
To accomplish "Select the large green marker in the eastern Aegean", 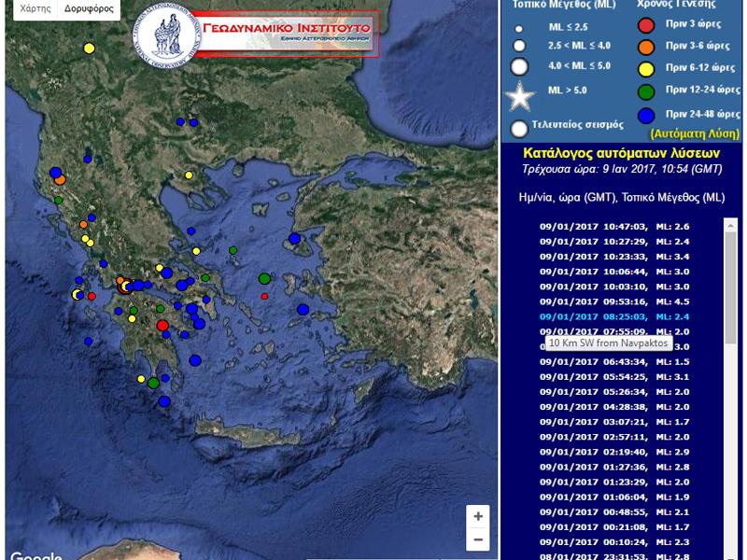I will tap(265, 278).
